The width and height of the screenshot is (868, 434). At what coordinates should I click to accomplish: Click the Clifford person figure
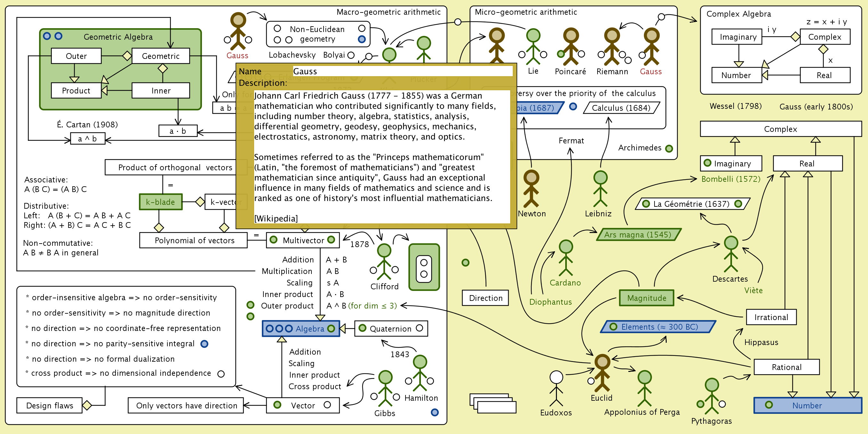pos(384,261)
